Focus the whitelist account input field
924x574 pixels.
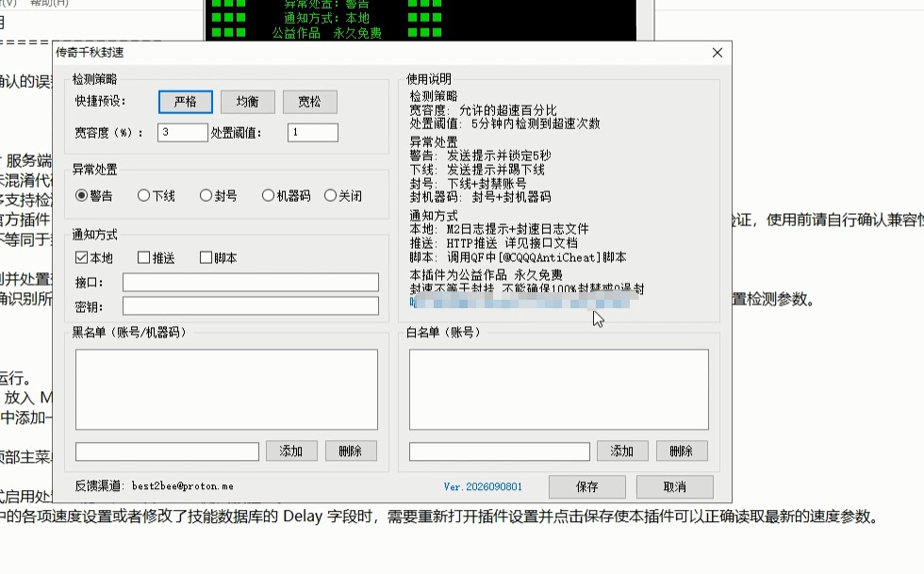tap(500, 451)
